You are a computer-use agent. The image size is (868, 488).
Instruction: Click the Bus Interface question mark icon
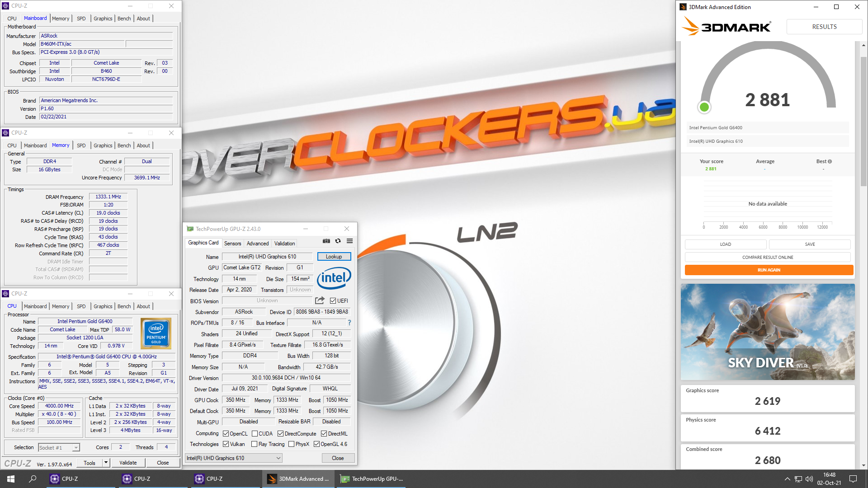[x=349, y=323]
